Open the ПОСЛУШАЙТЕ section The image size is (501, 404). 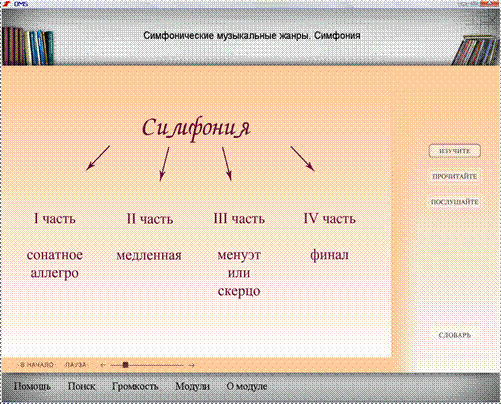[454, 202]
